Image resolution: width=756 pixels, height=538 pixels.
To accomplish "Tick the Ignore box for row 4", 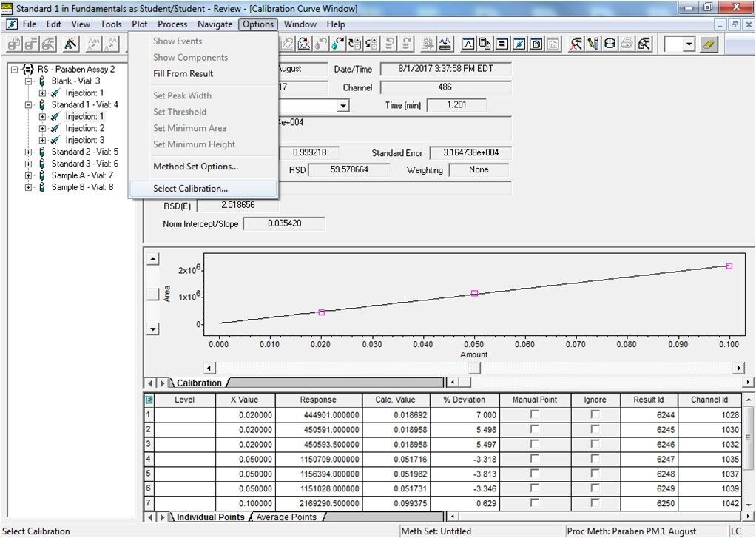I will click(x=595, y=459).
